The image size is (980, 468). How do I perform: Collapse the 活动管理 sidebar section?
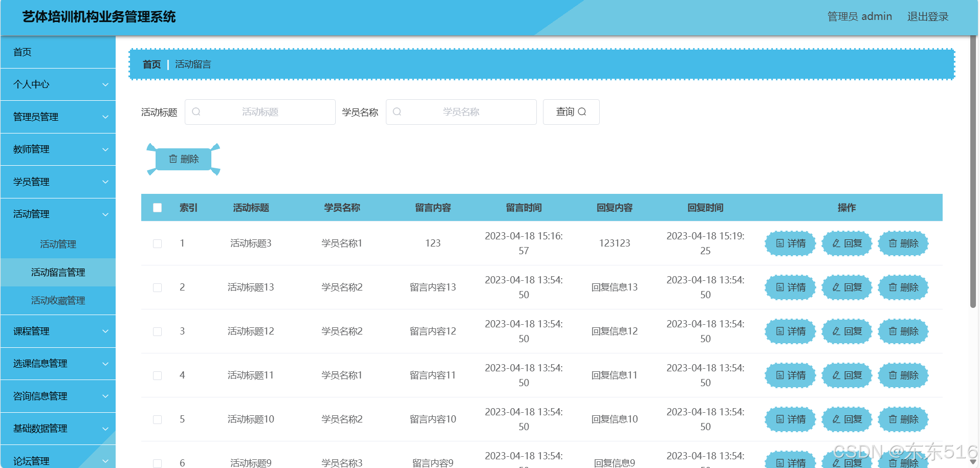coord(58,214)
